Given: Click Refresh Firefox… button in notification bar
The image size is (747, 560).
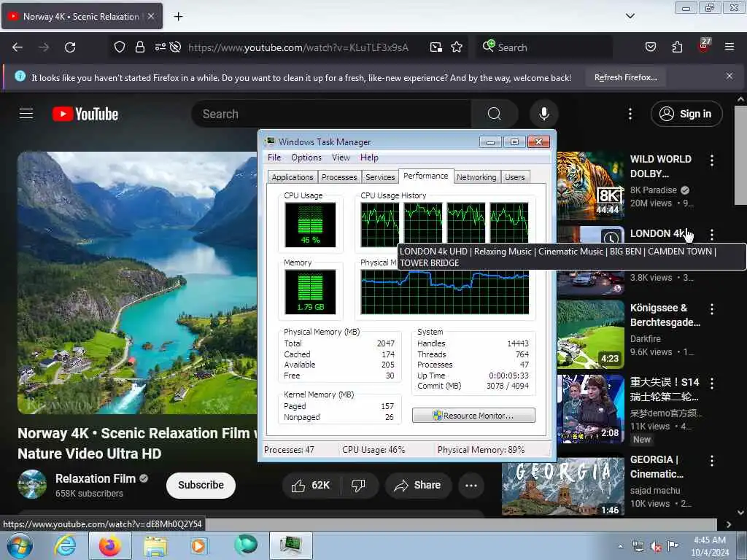Looking at the screenshot, I should (x=625, y=77).
